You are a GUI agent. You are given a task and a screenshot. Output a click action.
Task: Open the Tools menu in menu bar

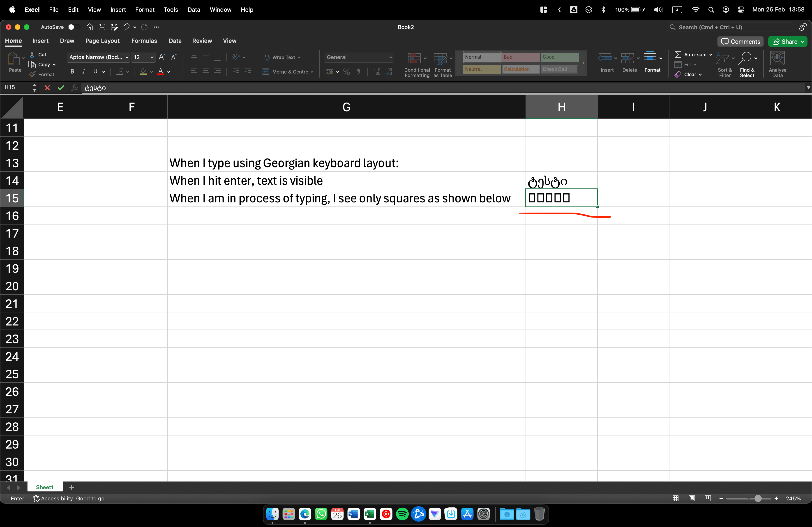coord(171,9)
